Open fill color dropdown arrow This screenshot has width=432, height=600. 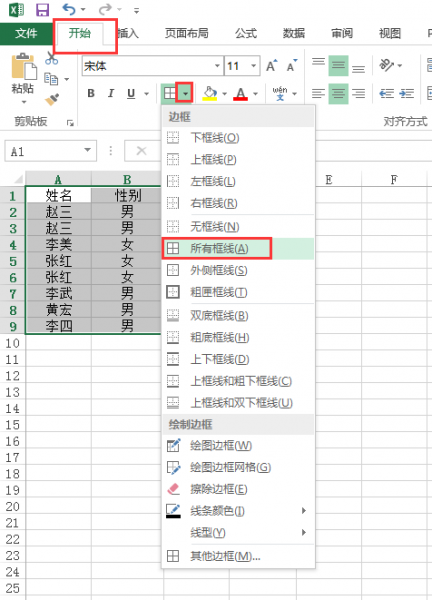pos(225,94)
